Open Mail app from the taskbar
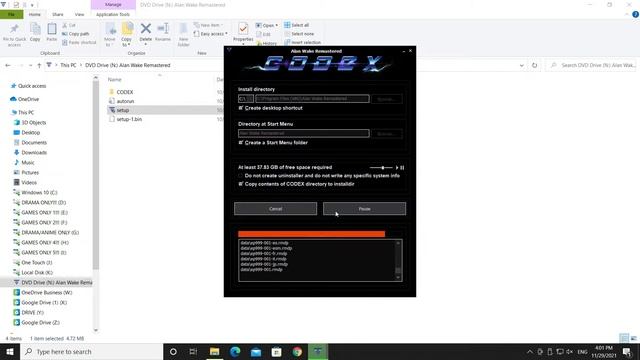Viewport: 640px width, 360px height. click(256, 352)
